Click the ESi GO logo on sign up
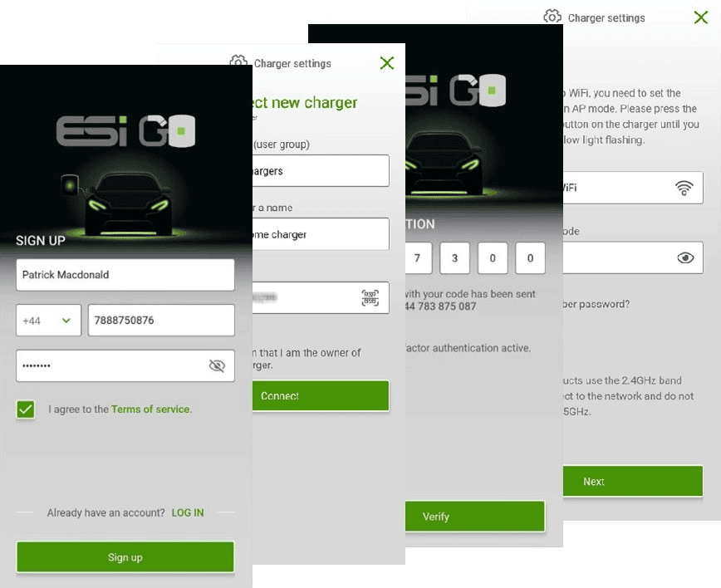This screenshot has width=721, height=588. (x=125, y=131)
